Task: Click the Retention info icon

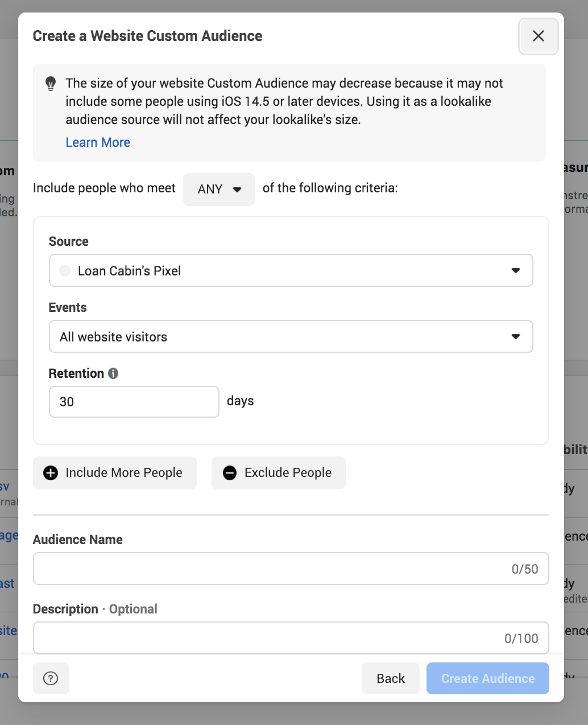Action: (x=113, y=373)
